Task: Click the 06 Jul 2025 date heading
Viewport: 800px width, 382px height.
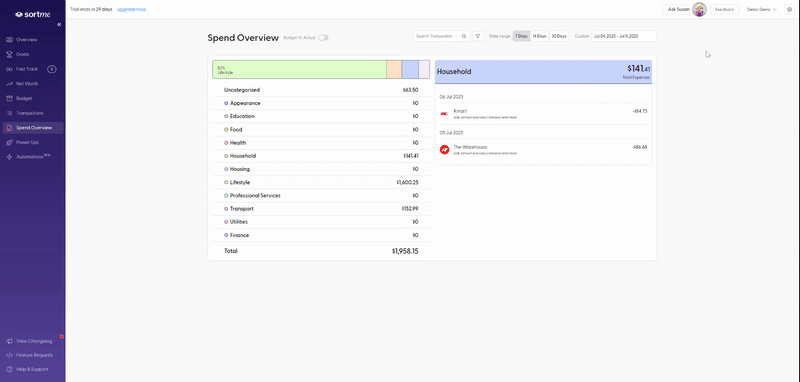Action: [452, 96]
